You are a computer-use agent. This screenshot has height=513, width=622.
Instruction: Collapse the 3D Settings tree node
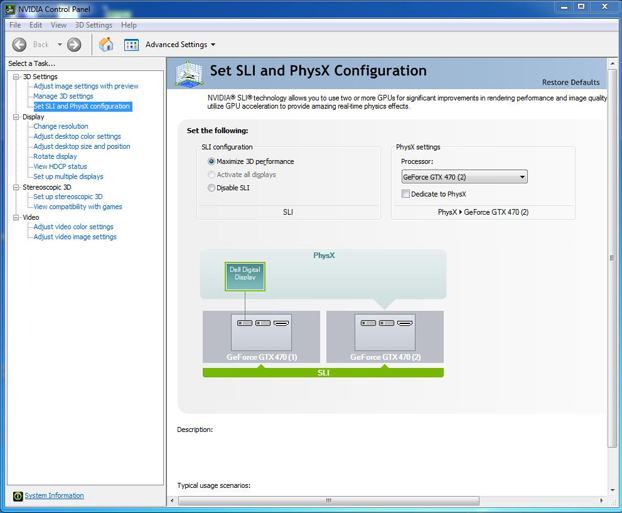click(x=16, y=77)
